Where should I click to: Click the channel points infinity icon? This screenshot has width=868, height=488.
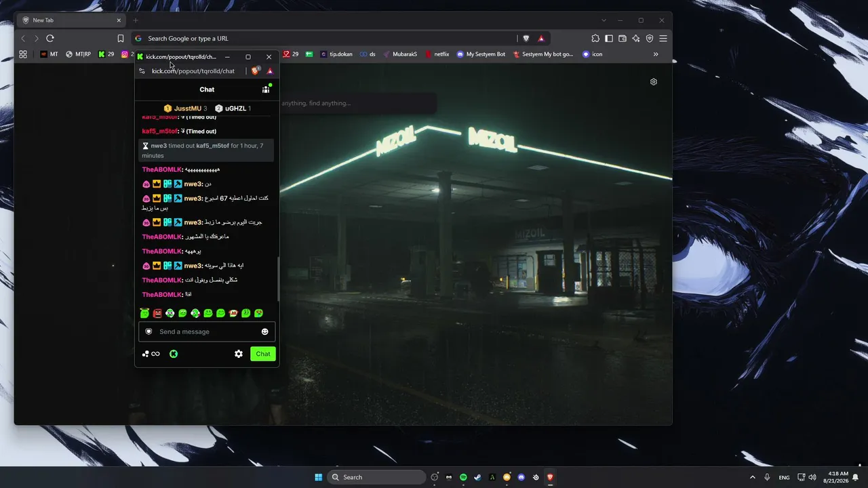click(x=151, y=354)
